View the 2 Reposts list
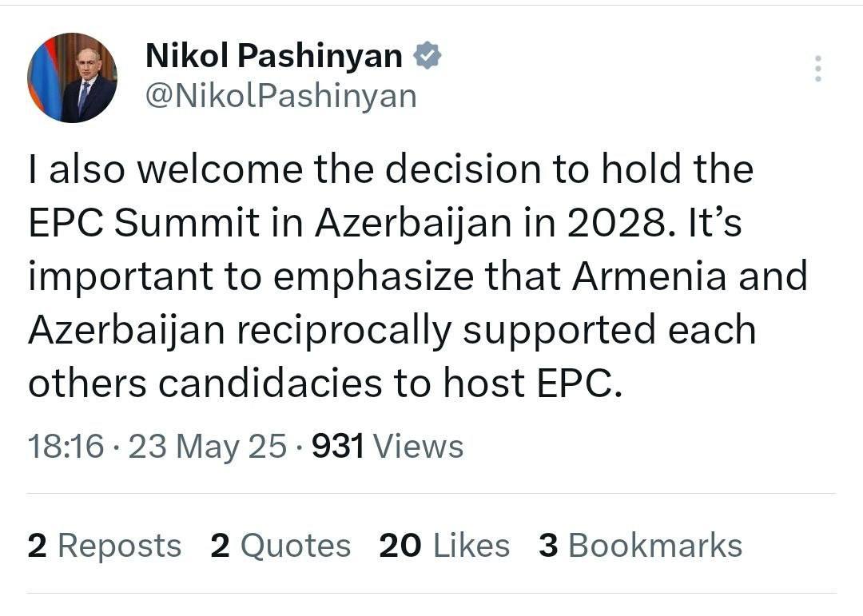Image resolution: width=863 pixels, height=616 pixels. click(105, 546)
